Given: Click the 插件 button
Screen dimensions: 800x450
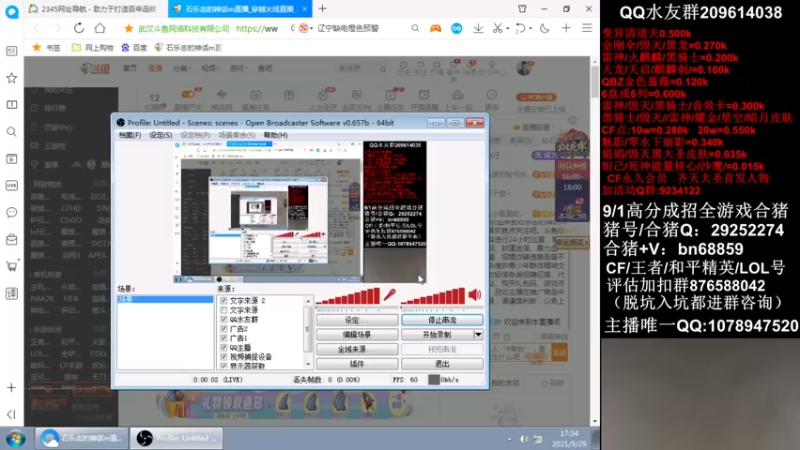Looking at the screenshot, I should tap(357, 364).
